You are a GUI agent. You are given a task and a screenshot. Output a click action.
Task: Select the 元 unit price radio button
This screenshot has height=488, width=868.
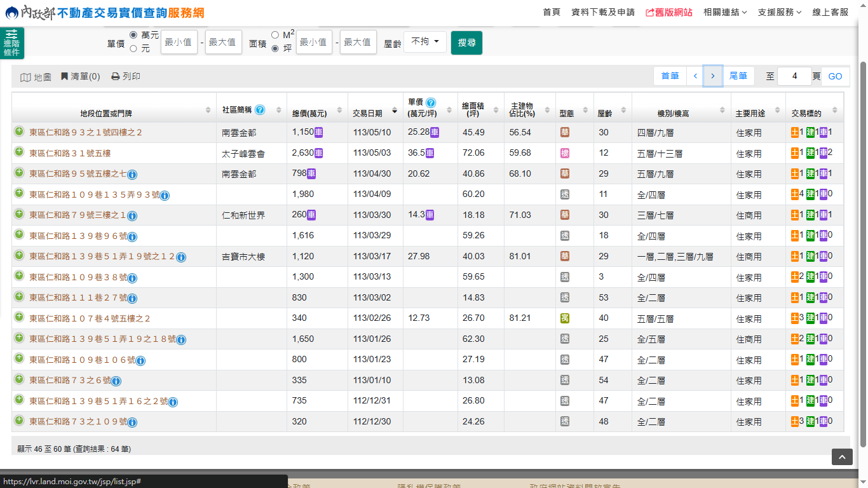click(133, 48)
